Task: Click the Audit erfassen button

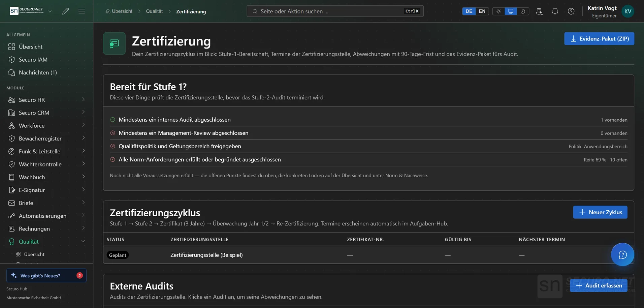Action: click(598, 285)
